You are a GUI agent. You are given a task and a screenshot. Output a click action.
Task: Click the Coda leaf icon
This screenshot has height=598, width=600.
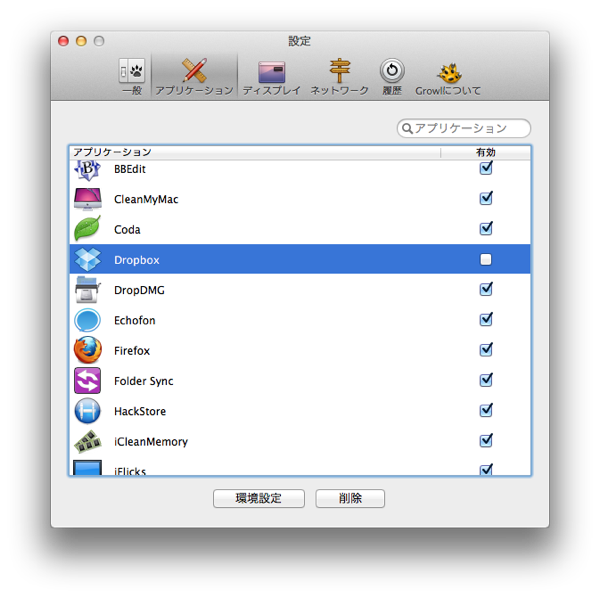click(x=88, y=228)
